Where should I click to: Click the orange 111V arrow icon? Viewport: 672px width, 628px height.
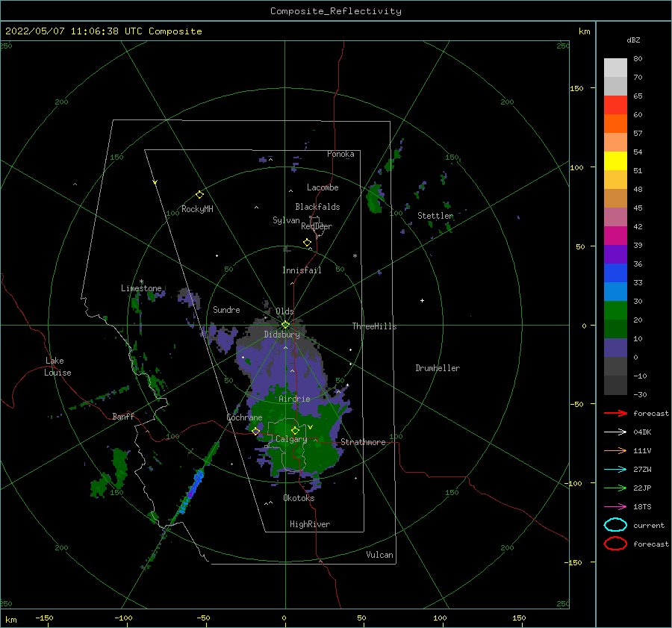[x=615, y=450]
